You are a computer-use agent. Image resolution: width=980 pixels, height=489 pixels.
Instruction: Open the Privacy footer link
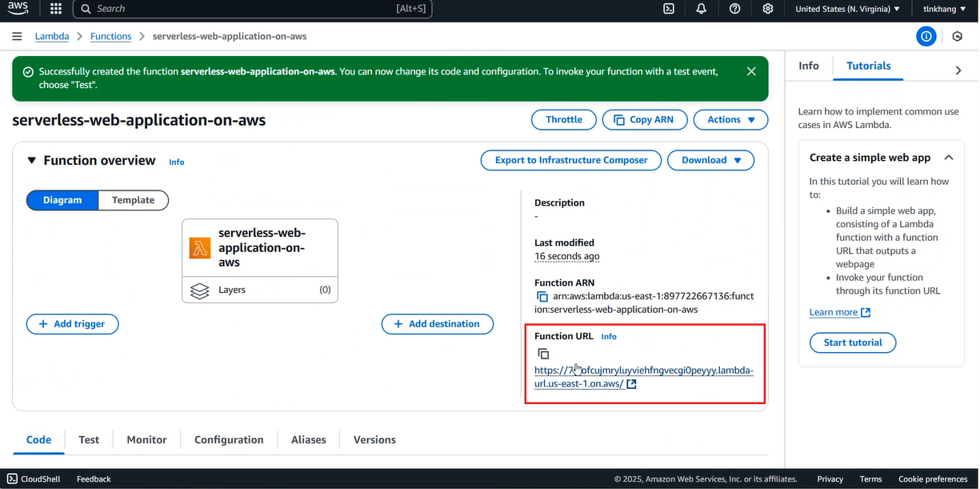click(x=830, y=479)
